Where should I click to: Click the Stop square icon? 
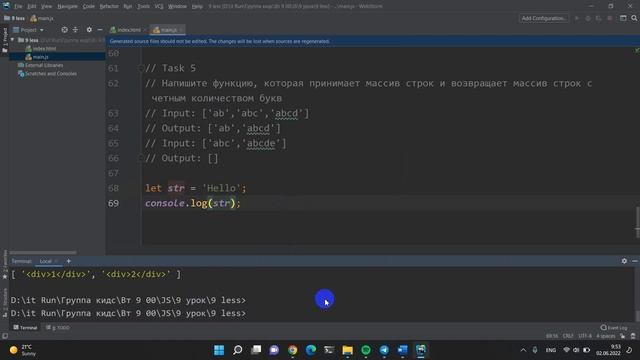pyautogui.click(x=609, y=18)
